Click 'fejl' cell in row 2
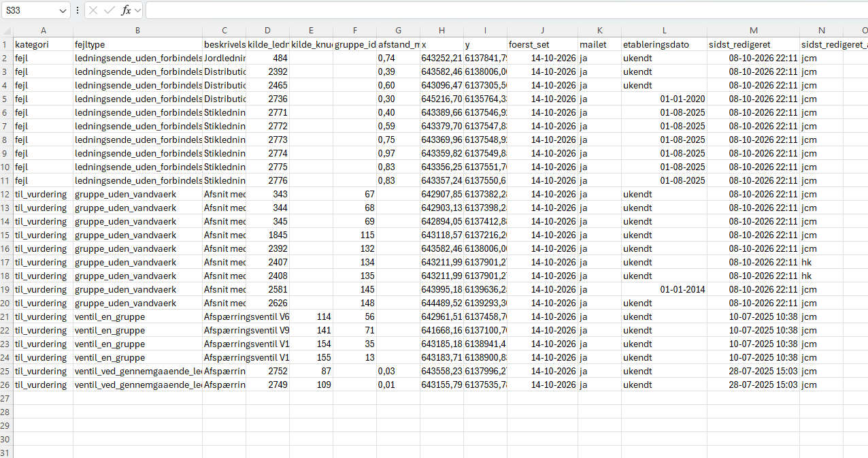Screen dimensions: 868x458 point(44,58)
